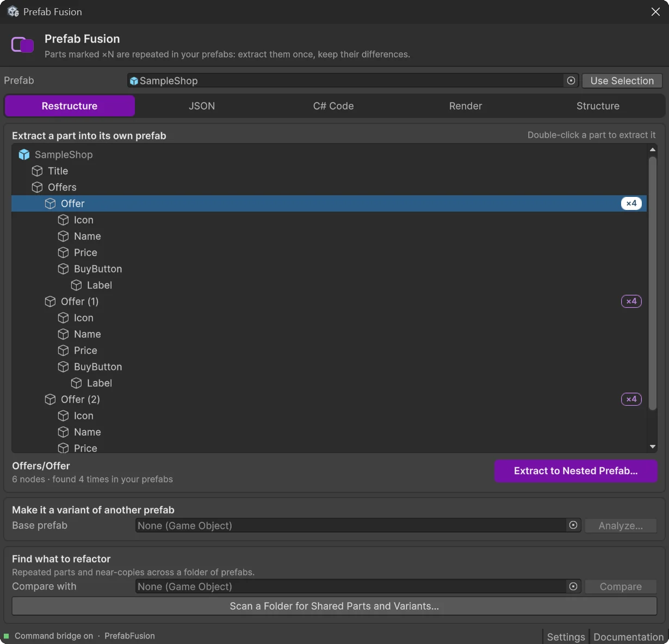Click the Prefab Fusion purple logo icon
The height and width of the screenshot is (644, 669).
[23, 45]
